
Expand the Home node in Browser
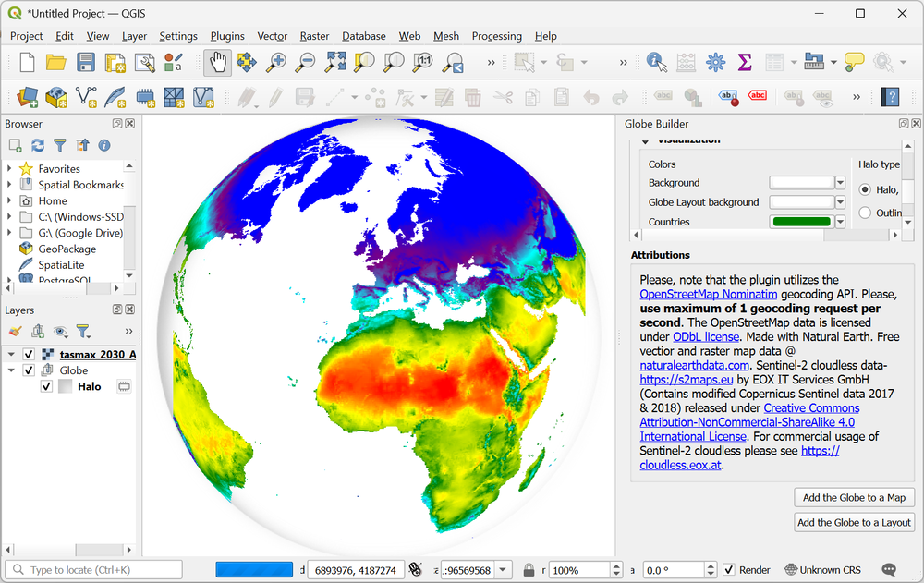pos(9,201)
